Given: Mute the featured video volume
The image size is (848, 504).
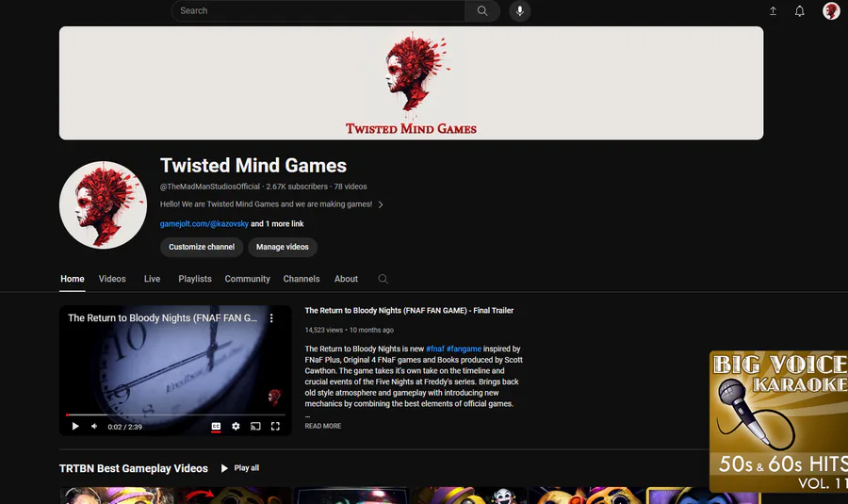Looking at the screenshot, I should pyautogui.click(x=94, y=426).
